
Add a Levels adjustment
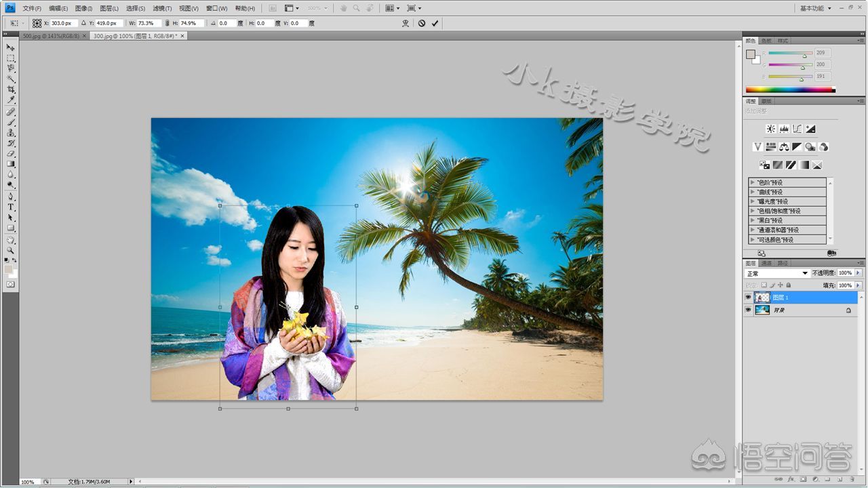[784, 129]
